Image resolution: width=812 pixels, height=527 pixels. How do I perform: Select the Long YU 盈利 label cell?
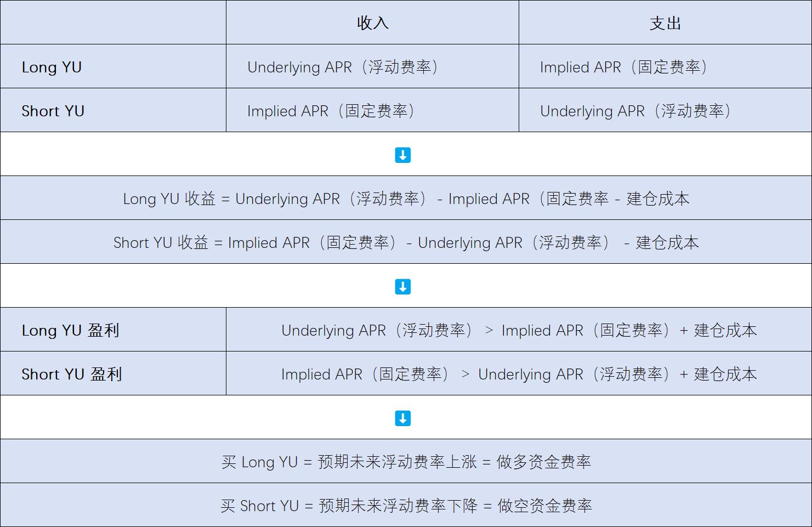(x=70, y=330)
